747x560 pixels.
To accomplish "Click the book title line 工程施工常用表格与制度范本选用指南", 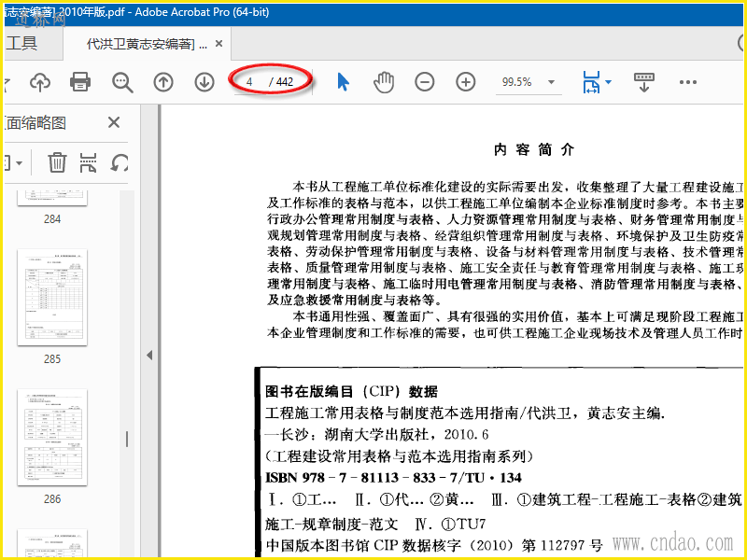I will (464, 413).
